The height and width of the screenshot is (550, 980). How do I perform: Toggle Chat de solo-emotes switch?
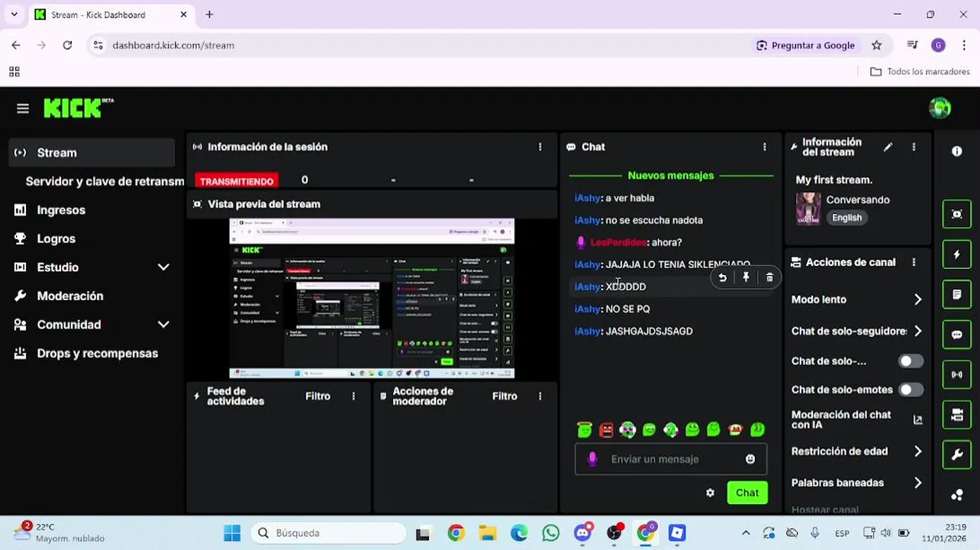pyautogui.click(x=911, y=390)
